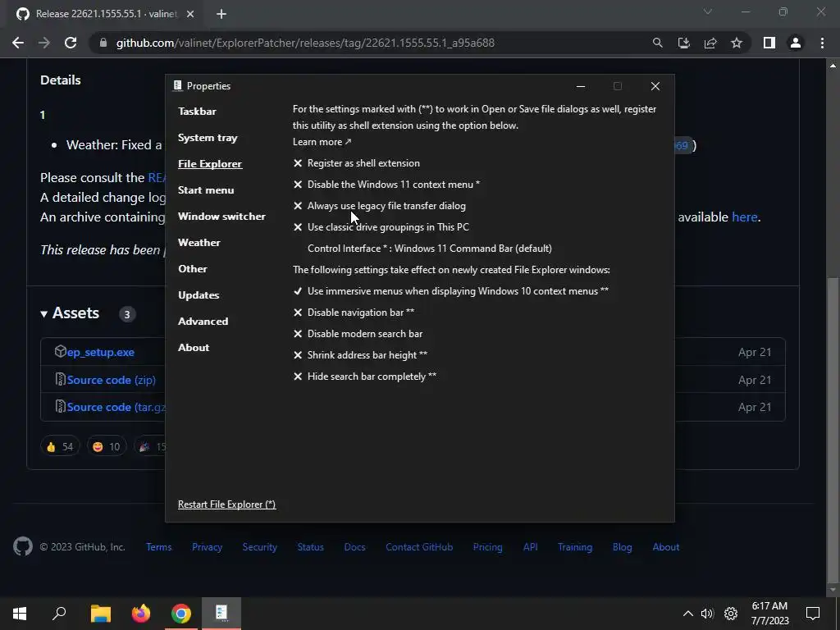Toggle Register as shell extension
840x630 pixels.
point(356,163)
